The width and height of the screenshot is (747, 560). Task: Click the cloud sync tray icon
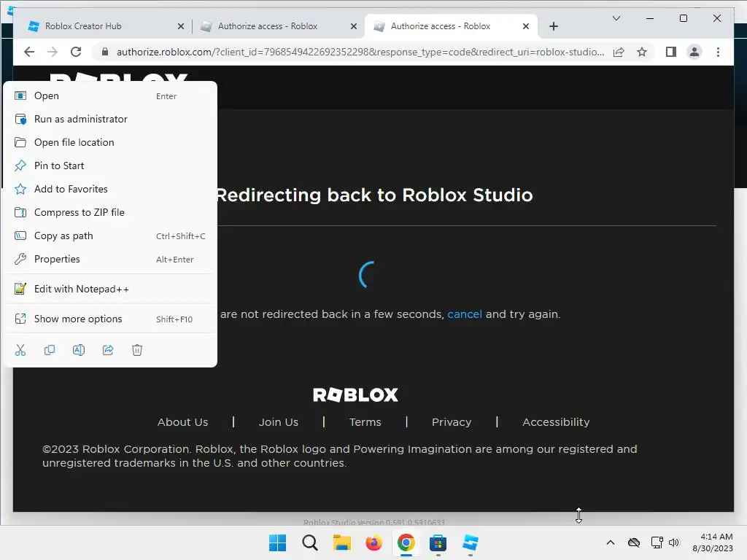634,542
